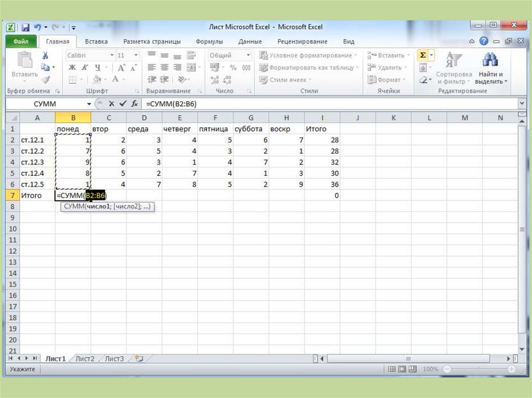
Task: Click the Cut scissors icon
Action: click(45, 55)
